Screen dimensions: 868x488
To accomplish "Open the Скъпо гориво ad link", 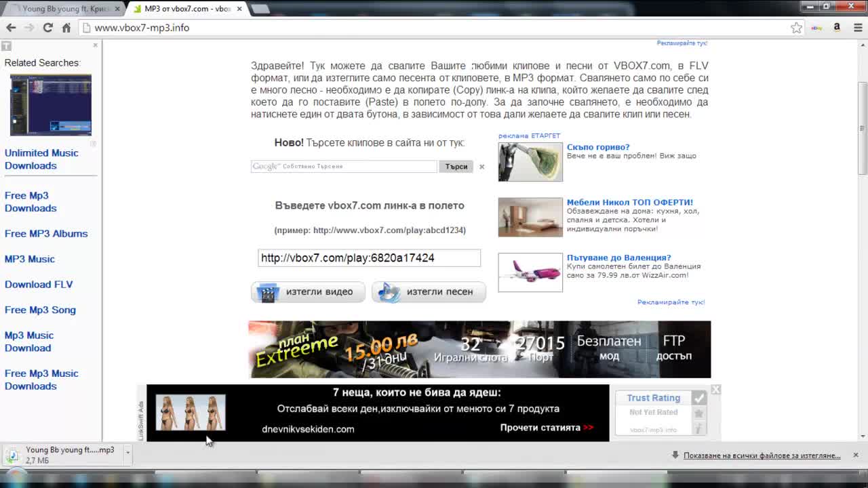I will 598,147.
